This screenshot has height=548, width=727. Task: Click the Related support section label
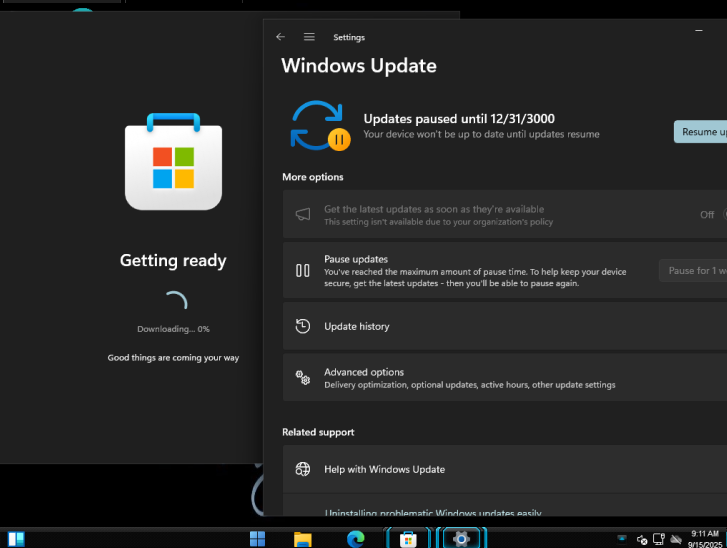pyautogui.click(x=318, y=432)
